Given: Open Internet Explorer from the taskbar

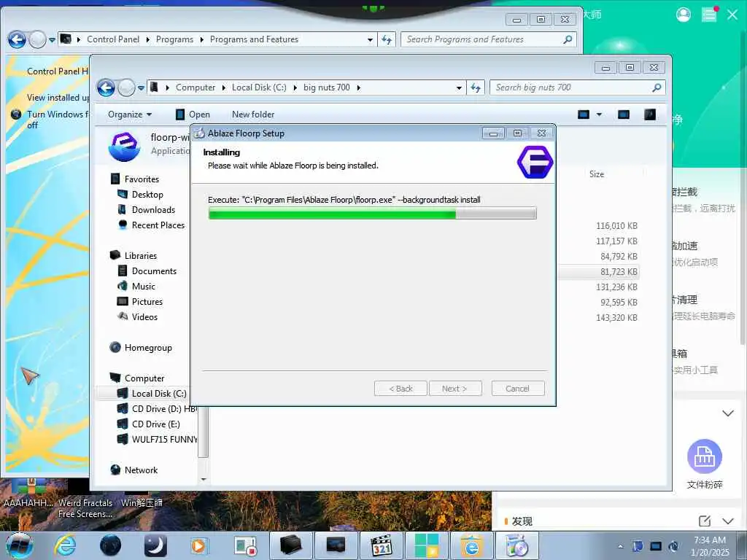Looking at the screenshot, I should (x=65, y=545).
